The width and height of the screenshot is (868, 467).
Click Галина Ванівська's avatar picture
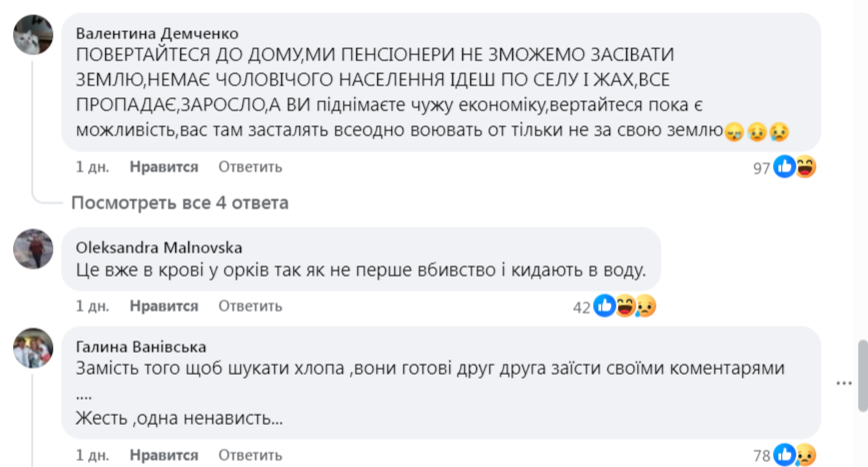(x=32, y=349)
